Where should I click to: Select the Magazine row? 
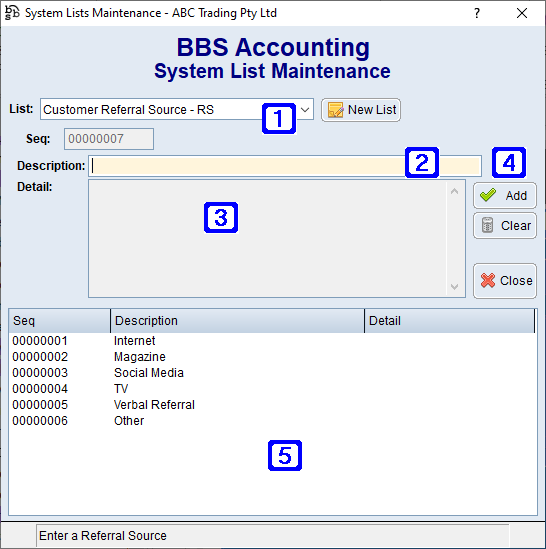tap(273, 357)
